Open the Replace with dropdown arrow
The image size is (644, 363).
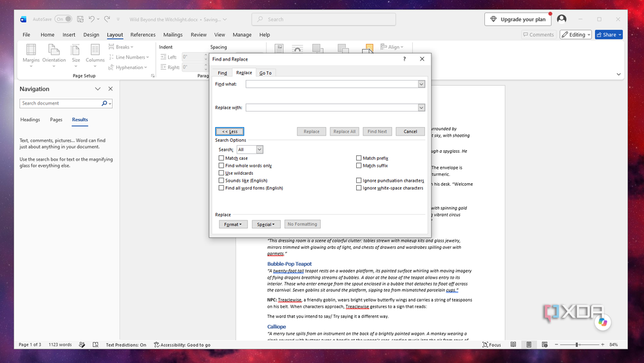click(x=421, y=107)
